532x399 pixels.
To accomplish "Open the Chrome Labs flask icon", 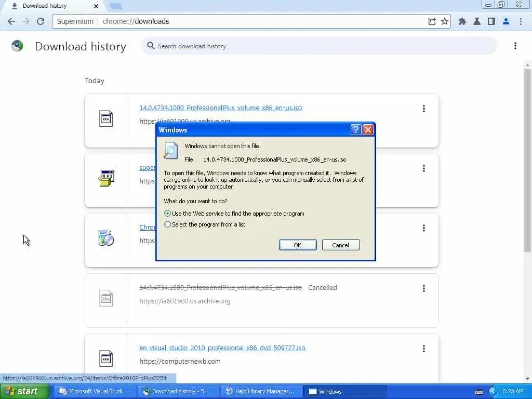I will [477, 21].
